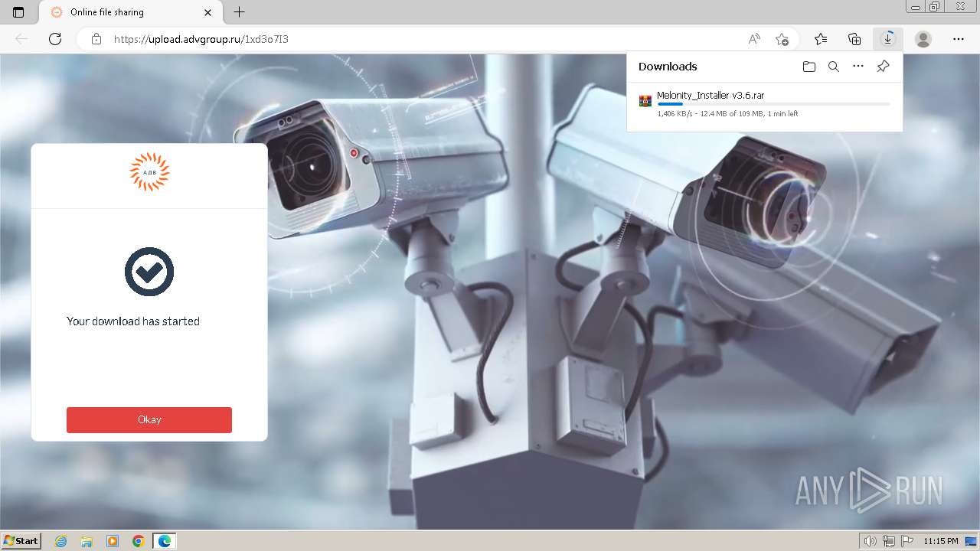Pin the Downloads panel

(883, 67)
